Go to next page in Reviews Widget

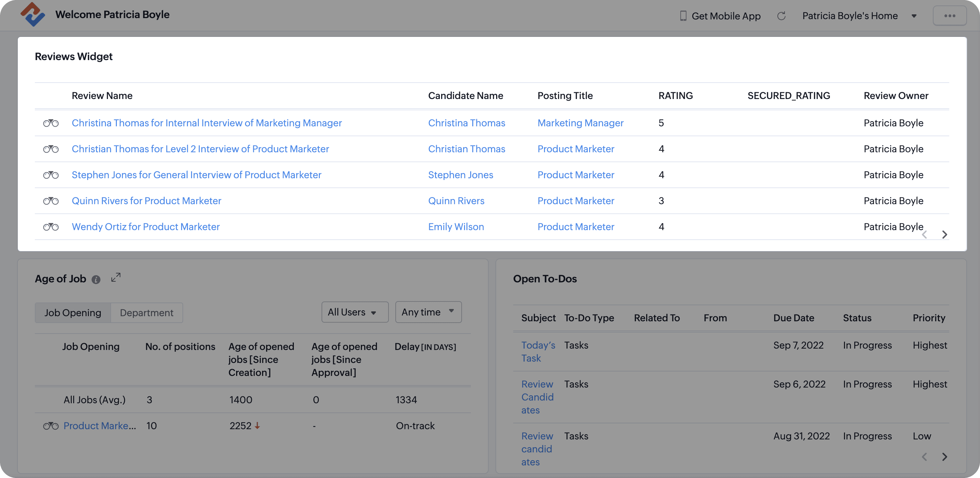(x=944, y=235)
